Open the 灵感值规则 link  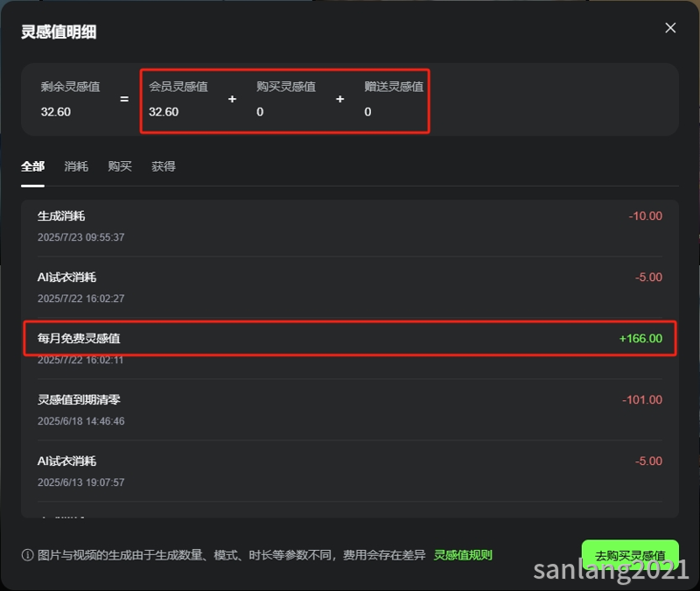tap(463, 555)
